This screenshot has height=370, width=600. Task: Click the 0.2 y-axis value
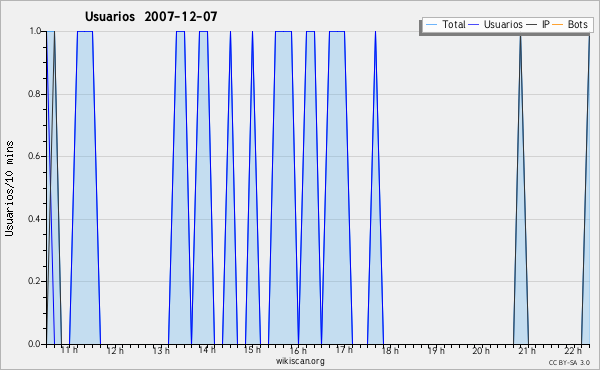35,281
